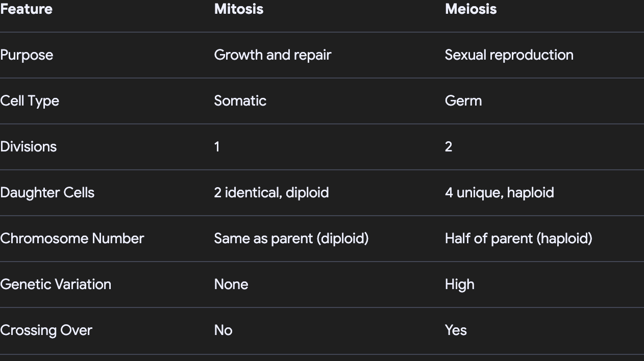Select the Chromosome Number row label
Screen dimensions: 644x361
click(72, 239)
